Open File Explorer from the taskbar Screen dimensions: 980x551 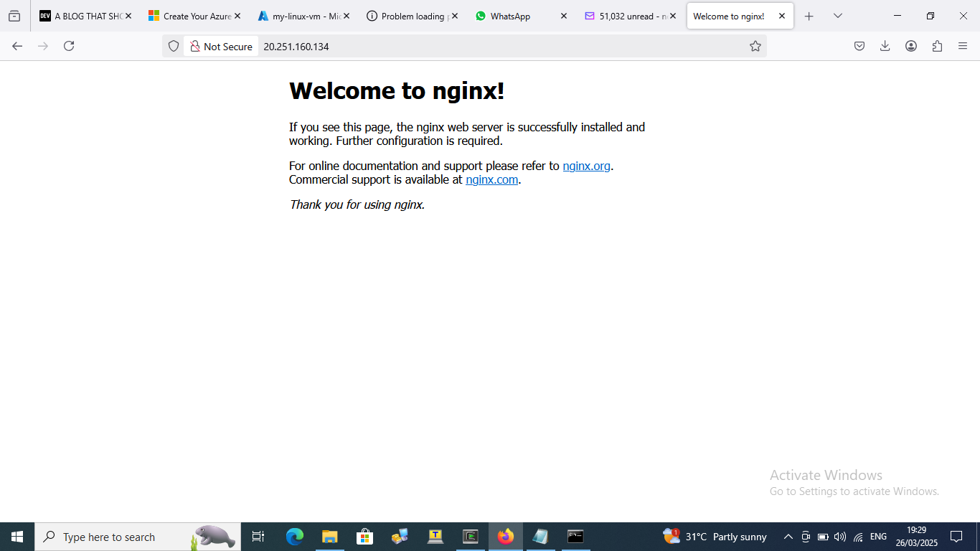click(x=329, y=537)
